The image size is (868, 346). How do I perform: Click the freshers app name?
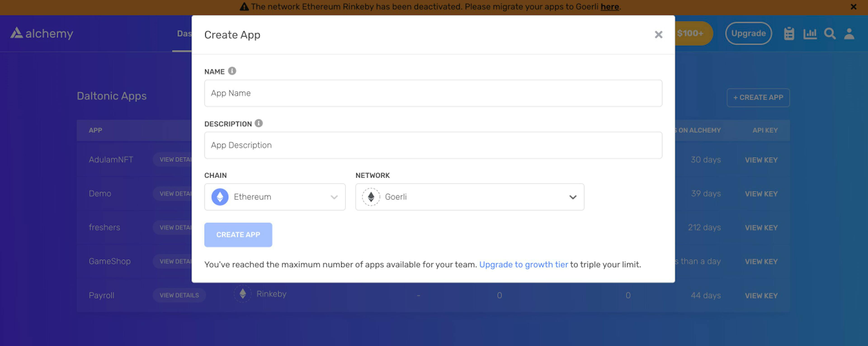click(104, 227)
